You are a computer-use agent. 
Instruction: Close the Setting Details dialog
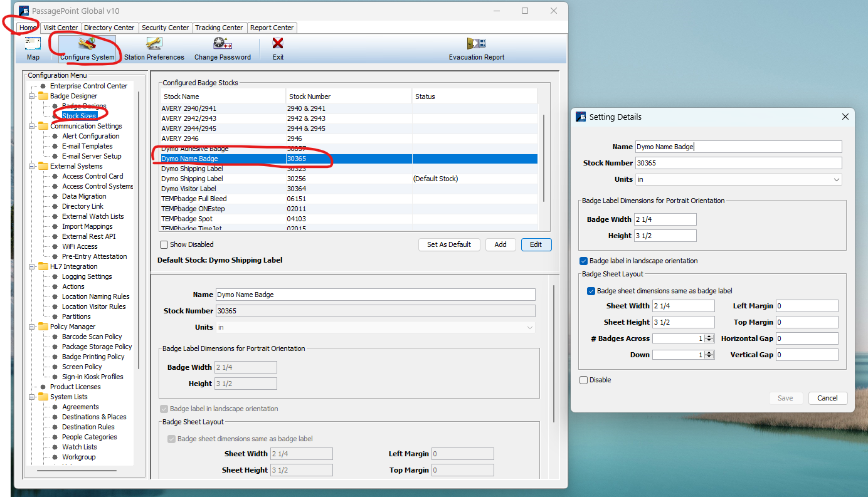(845, 117)
